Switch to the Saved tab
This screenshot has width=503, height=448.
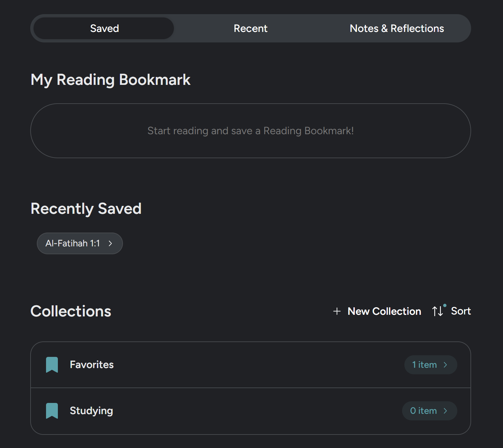104,28
